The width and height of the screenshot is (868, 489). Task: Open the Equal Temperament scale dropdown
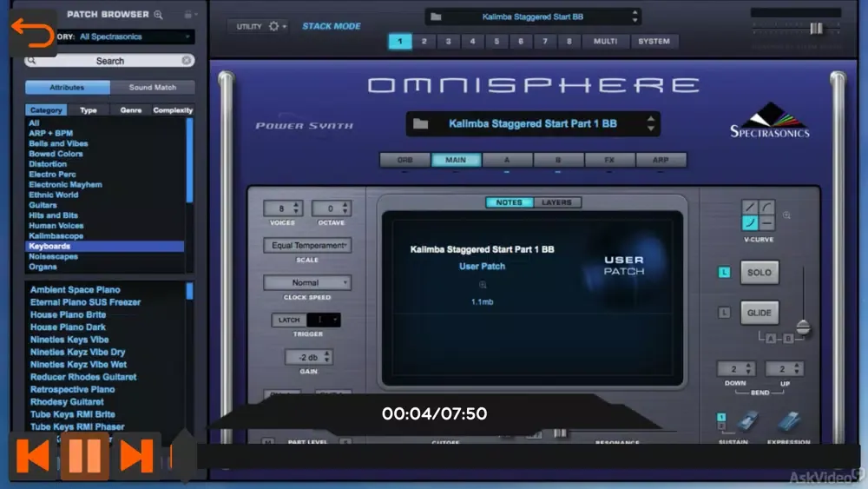(307, 245)
